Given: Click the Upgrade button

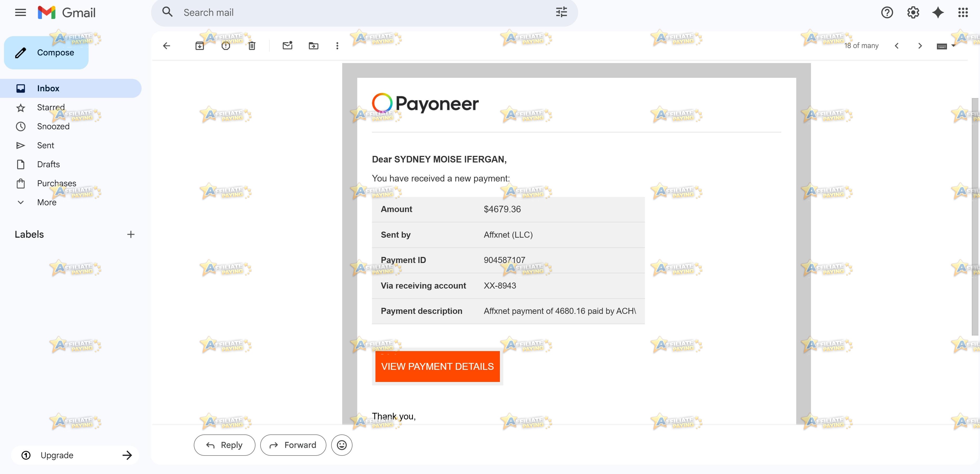Looking at the screenshot, I should click(x=75, y=455).
